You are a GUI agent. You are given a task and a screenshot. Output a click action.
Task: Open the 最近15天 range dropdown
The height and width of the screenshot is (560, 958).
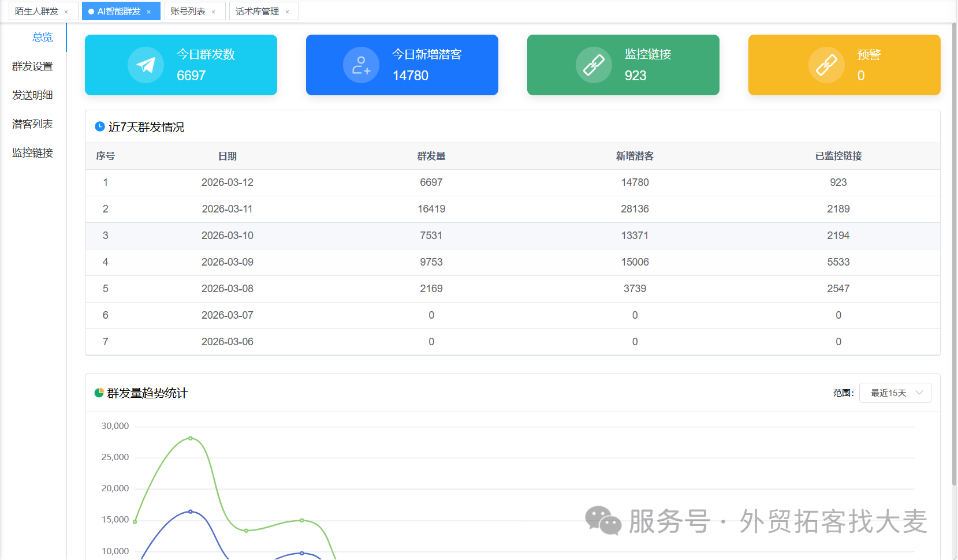(x=894, y=393)
